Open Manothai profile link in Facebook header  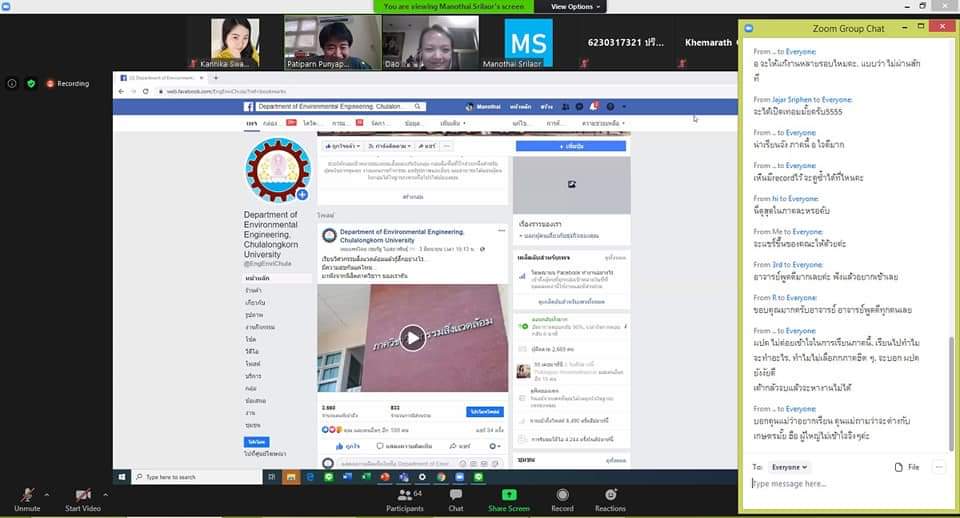(484, 107)
